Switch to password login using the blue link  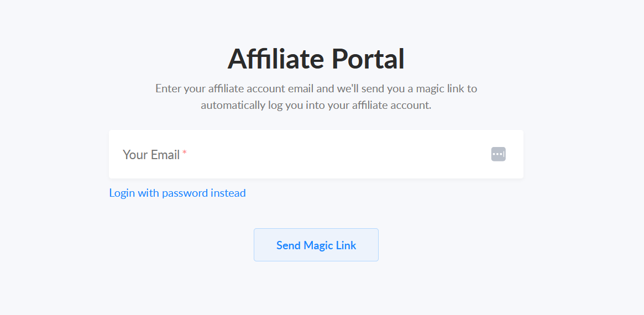(177, 193)
